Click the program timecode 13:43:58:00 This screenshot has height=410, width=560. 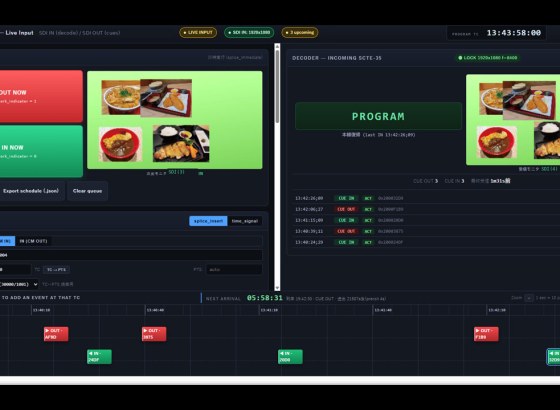(x=514, y=33)
